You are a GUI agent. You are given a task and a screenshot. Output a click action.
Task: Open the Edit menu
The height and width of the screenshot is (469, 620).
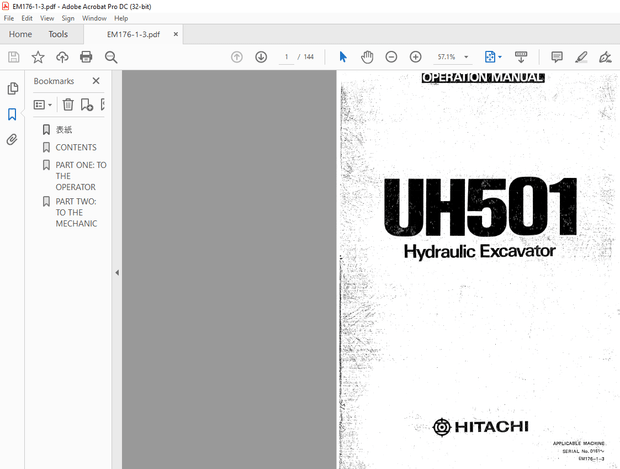(27, 18)
